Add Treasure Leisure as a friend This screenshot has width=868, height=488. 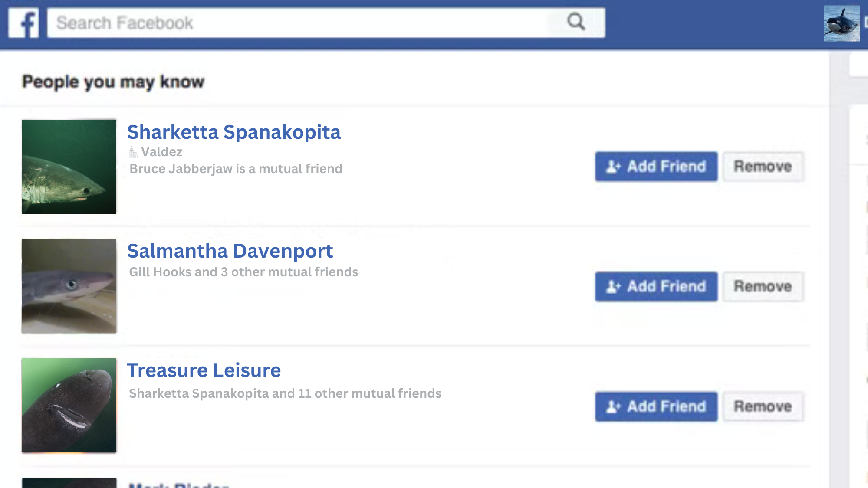tap(656, 407)
